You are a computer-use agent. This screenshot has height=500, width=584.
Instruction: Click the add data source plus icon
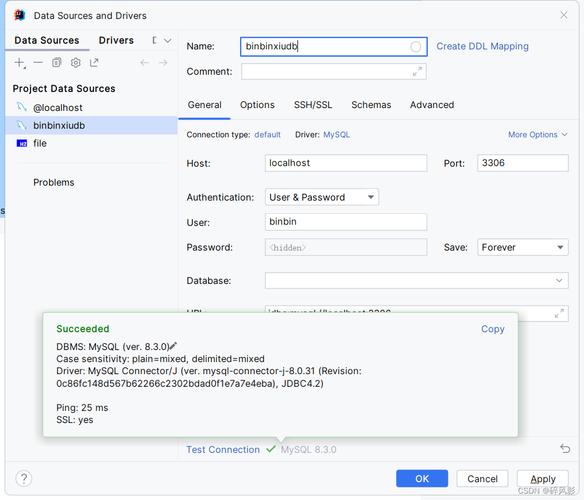click(20, 63)
